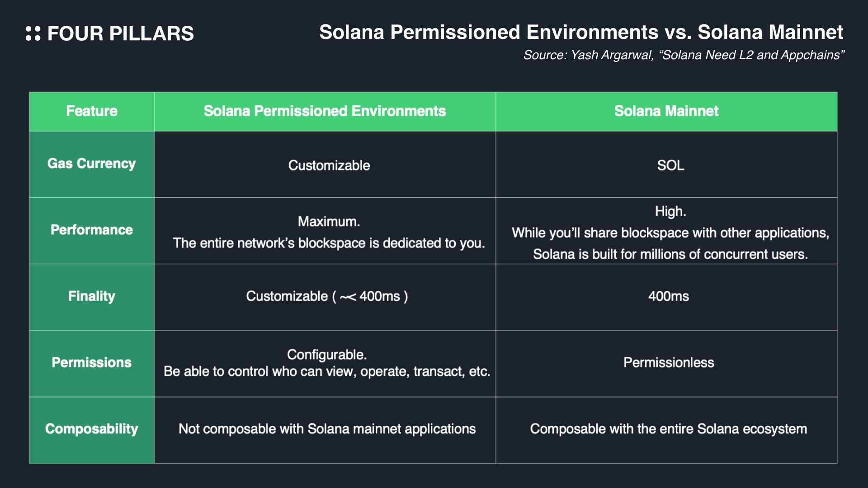Screen dimensions: 868x488
Task: Select the Composability row label
Action: coord(92,429)
